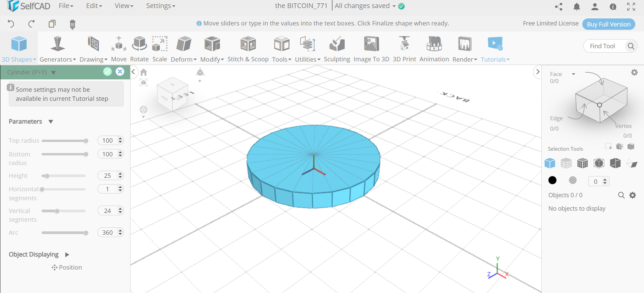Collapse left panel with arrow
The image size is (644, 293).
(x=133, y=71)
